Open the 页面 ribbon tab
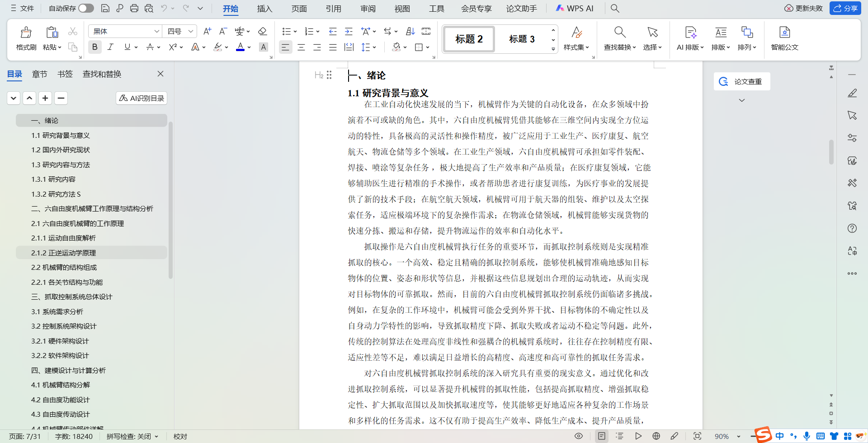This screenshot has height=443, width=868. coord(299,9)
